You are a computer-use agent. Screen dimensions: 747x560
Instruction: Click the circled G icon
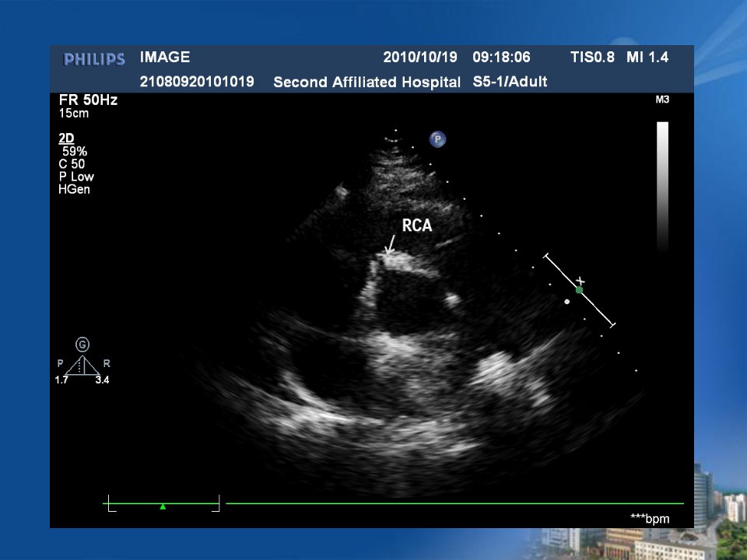click(82, 345)
